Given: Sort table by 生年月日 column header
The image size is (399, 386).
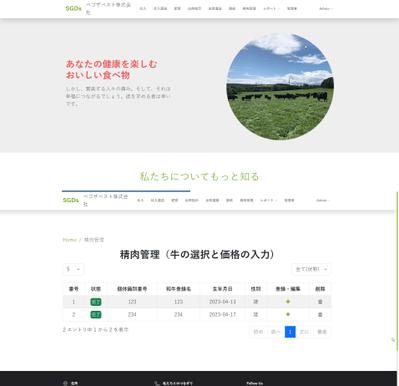Looking at the screenshot, I should click(x=222, y=289).
